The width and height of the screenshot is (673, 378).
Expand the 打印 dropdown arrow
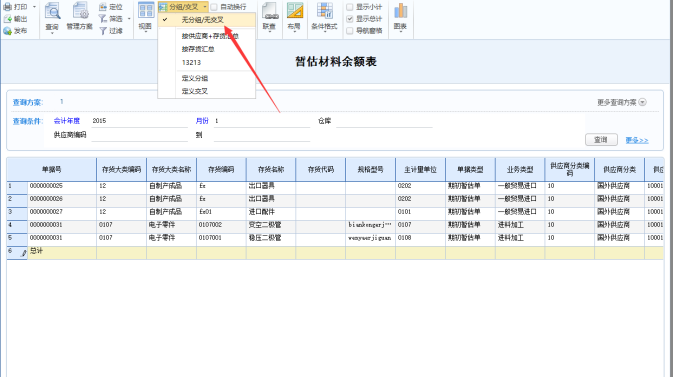tap(34, 7)
